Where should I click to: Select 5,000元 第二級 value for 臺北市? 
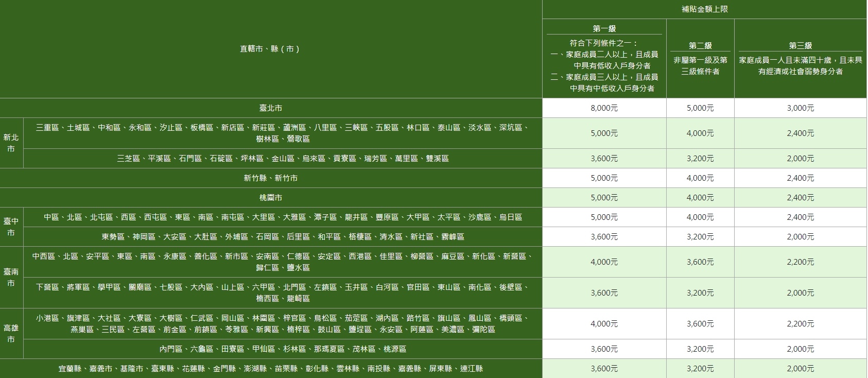[x=700, y=108]
